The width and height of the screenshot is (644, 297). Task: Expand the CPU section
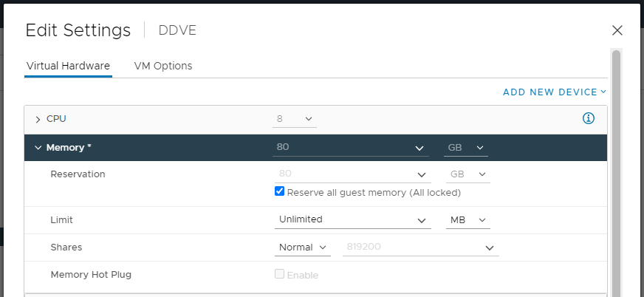tap(38, 119)
